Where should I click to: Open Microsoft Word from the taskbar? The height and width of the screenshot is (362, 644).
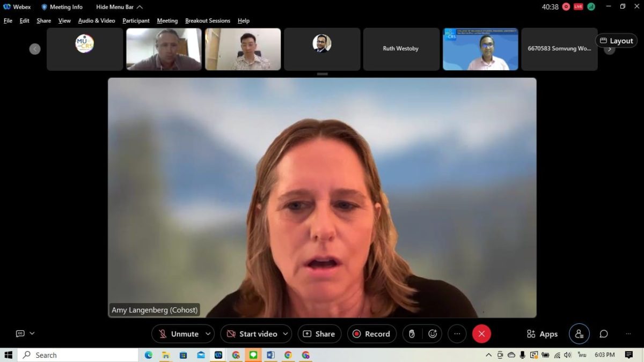270,355
